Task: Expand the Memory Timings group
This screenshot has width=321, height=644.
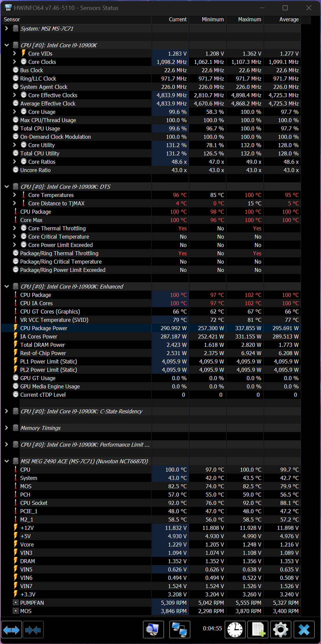Action: click(x=6, y=428)
